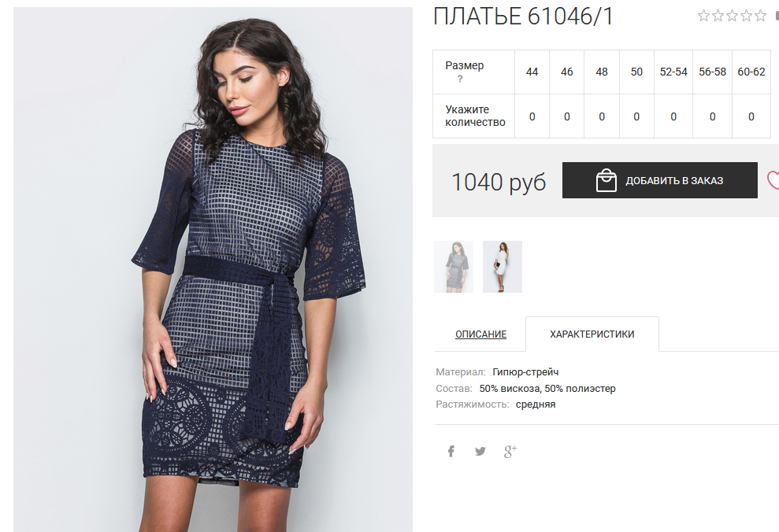Click the Добавить в заказ button
Image resolution: width=779 pixels, height=532 pixels.
pyautogui.click(x=660, y=180)
